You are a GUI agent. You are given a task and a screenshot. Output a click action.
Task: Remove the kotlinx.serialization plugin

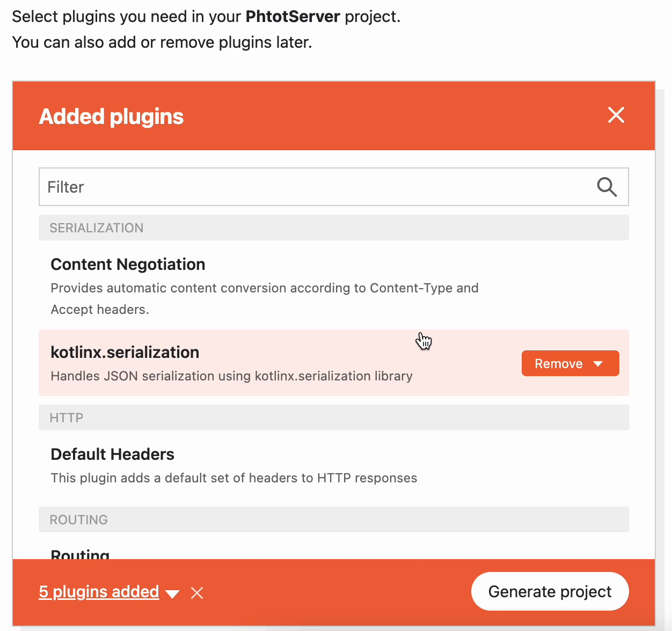[559, 364]
